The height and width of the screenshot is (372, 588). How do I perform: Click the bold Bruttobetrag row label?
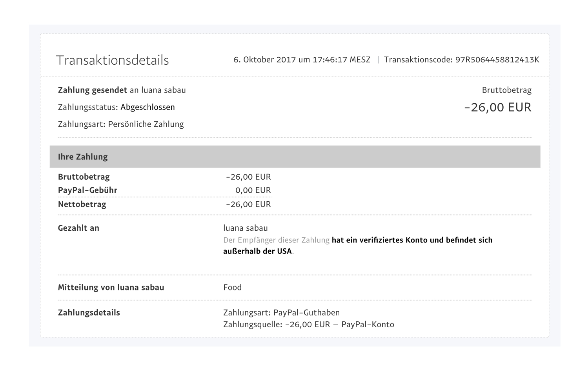[84, 177]
